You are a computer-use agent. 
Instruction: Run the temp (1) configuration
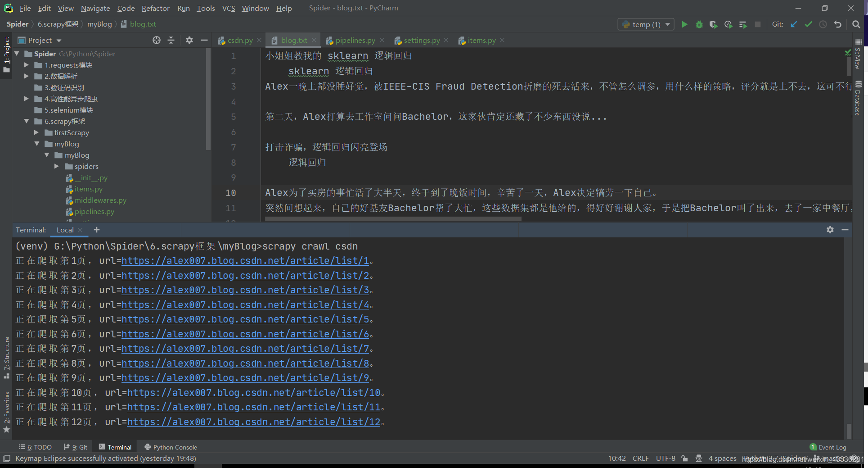[684, 24]
